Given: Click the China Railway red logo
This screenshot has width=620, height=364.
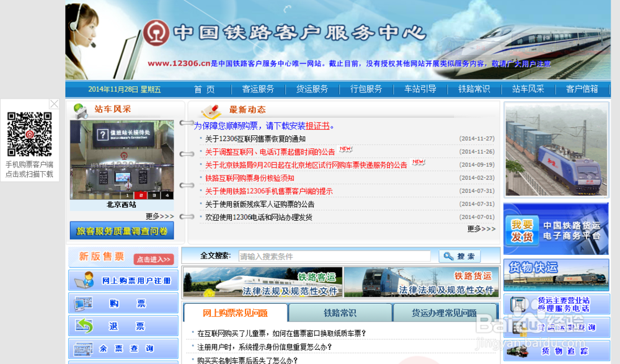Looking at the screenshot, I should 156,33.
